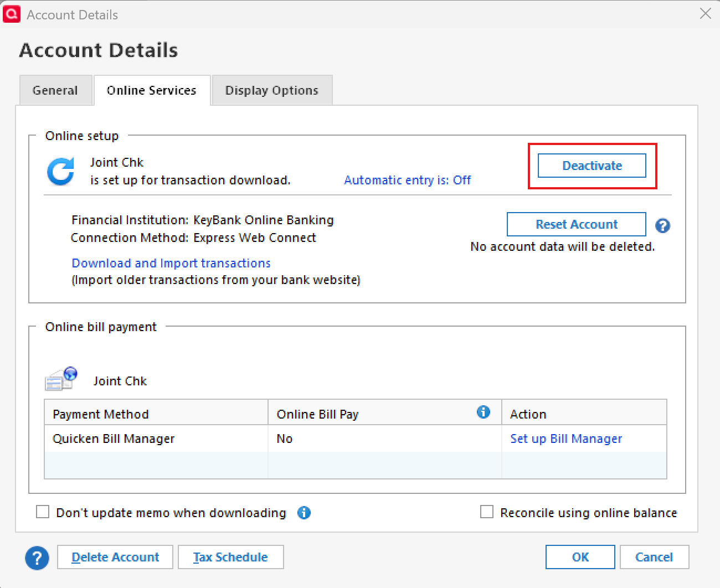Click the blue refresh sync icon
The width and height of the screenshot is (720, 588).
click(x=61, y=172)
